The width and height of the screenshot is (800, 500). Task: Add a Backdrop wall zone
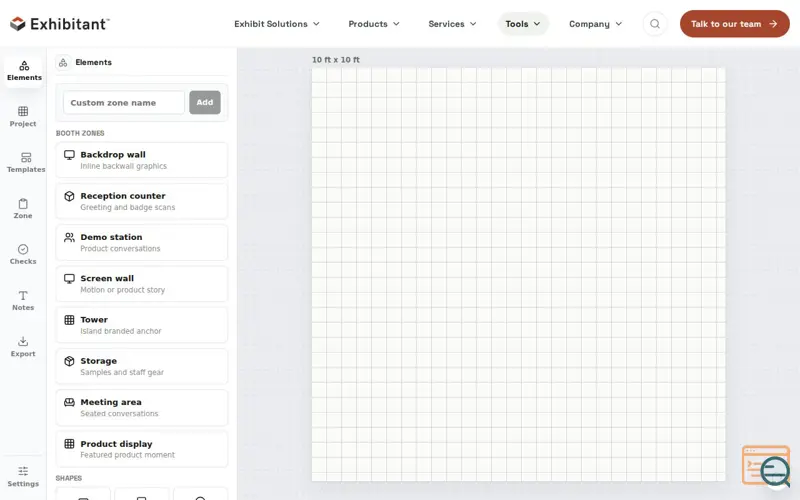click(x=142, y=160)
